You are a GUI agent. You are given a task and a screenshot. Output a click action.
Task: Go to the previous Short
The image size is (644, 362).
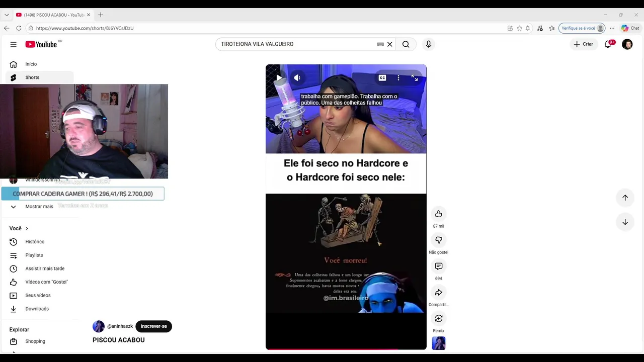pos(625,198)
